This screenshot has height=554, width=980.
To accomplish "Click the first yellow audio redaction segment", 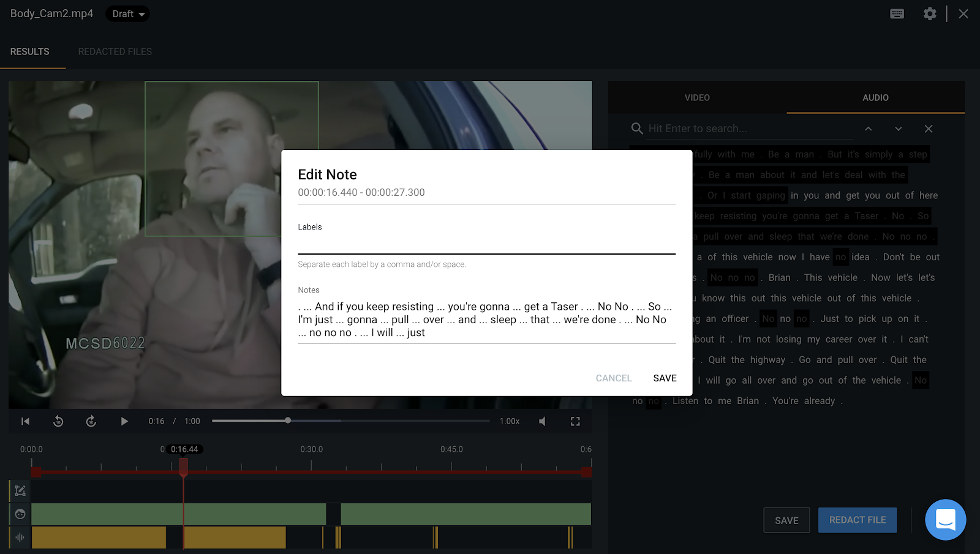I will click(99, 537).
